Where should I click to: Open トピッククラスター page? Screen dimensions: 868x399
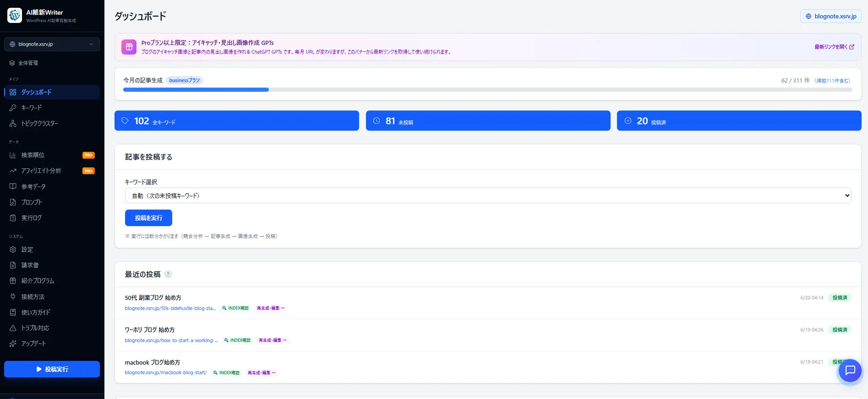click(x=52, y=123)
